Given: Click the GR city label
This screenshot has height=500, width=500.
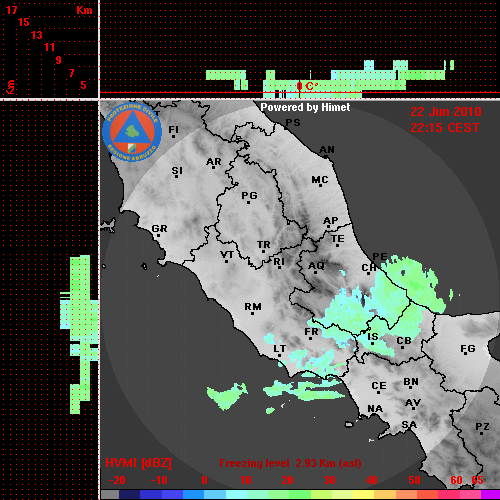Looking at the screenshot, I should point(159,229).
